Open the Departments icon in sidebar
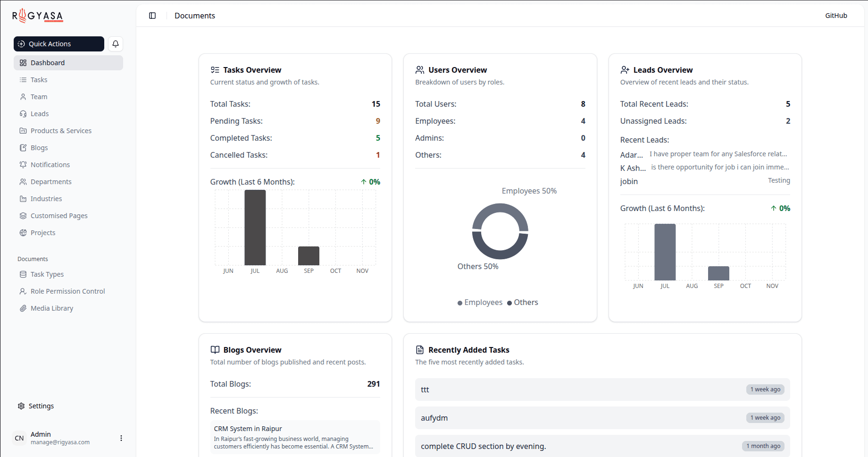 pos(23,181)
